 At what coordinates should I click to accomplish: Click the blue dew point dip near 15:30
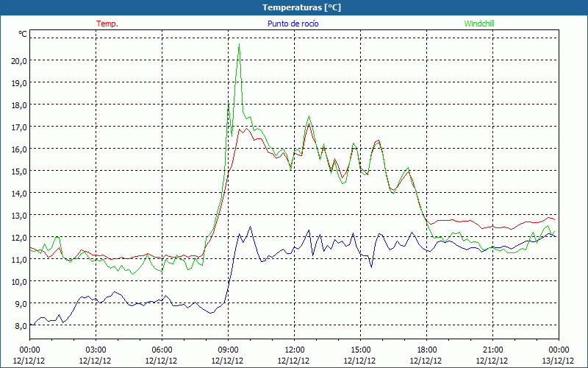click(371, 267)
